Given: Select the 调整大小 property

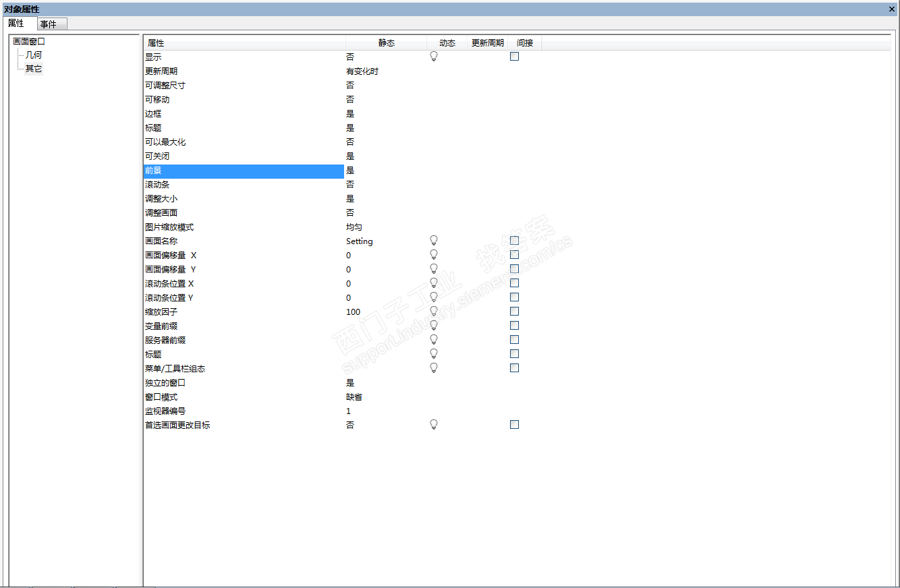Looking at the screenshot, I should coord(161,199).
